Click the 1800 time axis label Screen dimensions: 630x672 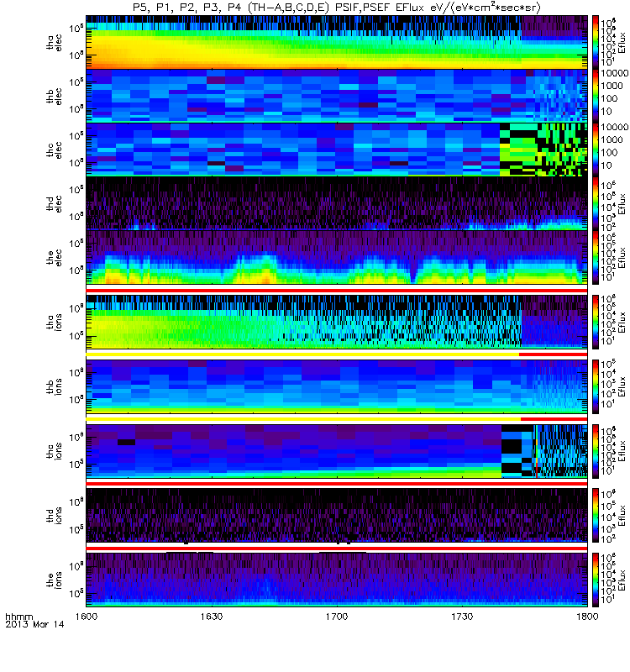[x=587, y=617]
